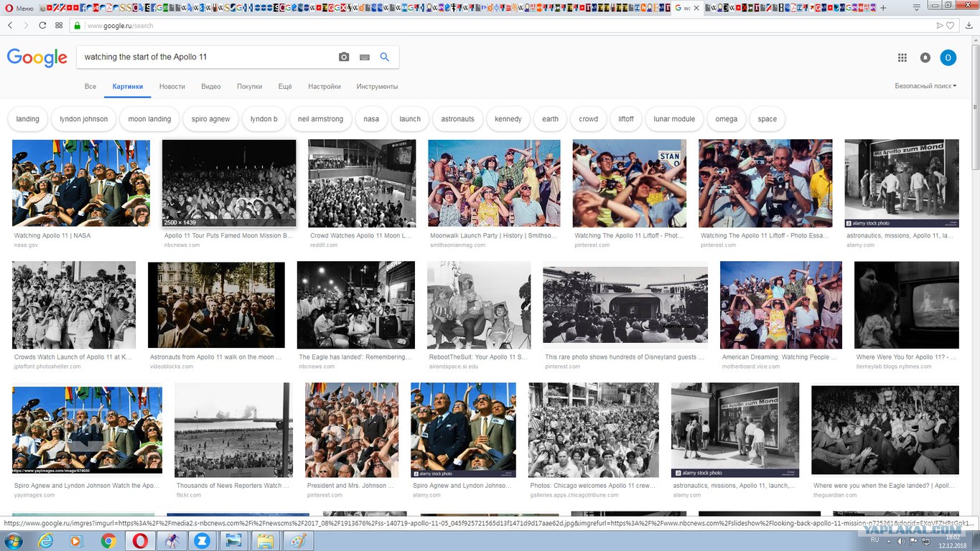Select the 'spiro agnew' chip
The width and height of the screenshot is (980, 551).
point(211,119)
